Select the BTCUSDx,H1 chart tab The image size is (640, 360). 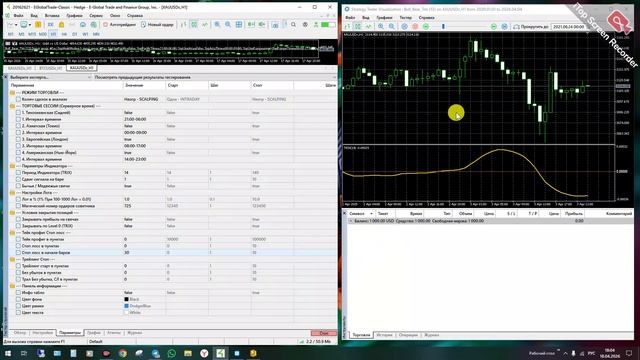51,68
